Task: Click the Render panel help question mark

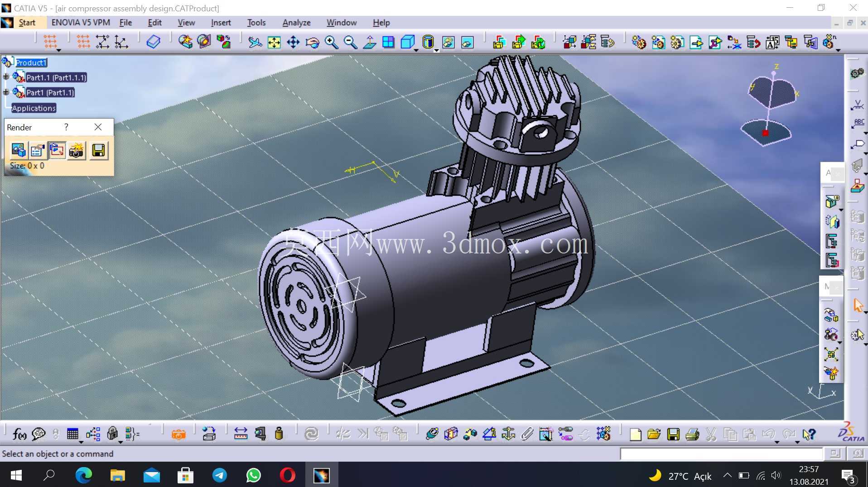Action: click(x=66, y=127)
